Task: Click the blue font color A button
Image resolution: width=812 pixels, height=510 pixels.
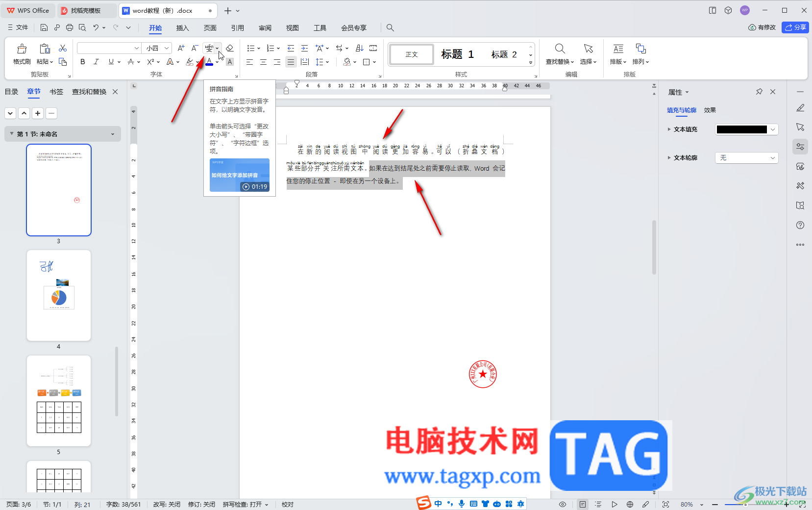Action: pyautogui.click(x=209, y=62)
